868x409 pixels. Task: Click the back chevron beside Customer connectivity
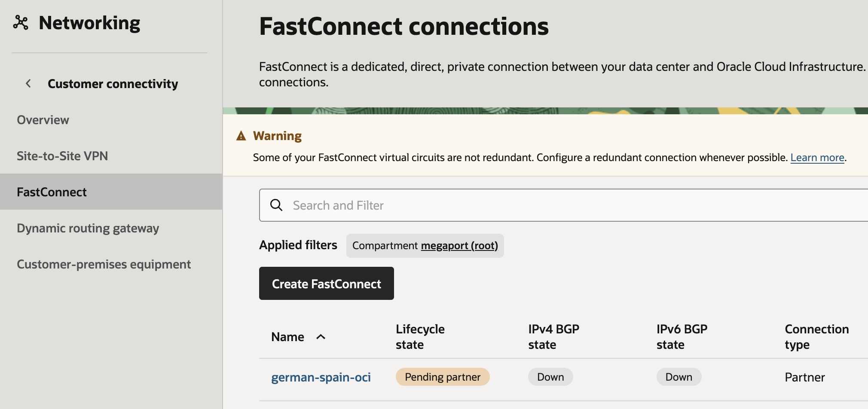(x=28, y=83)
